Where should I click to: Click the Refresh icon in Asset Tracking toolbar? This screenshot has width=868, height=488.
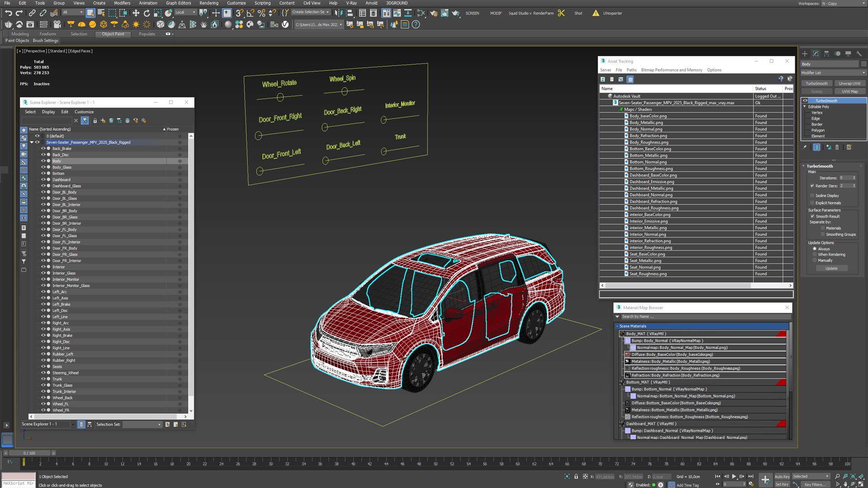tap(603, 79)
